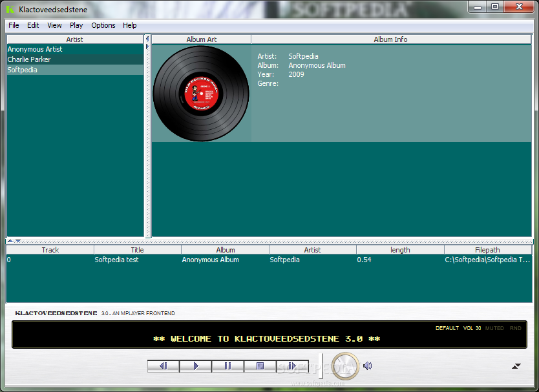Skip to next track button

(x=292, y=366)
